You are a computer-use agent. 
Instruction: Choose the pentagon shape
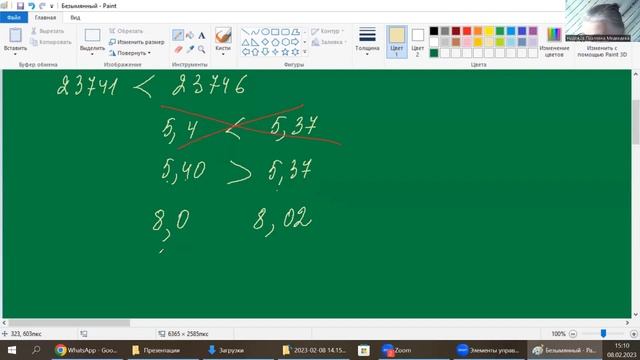(275, 42)
